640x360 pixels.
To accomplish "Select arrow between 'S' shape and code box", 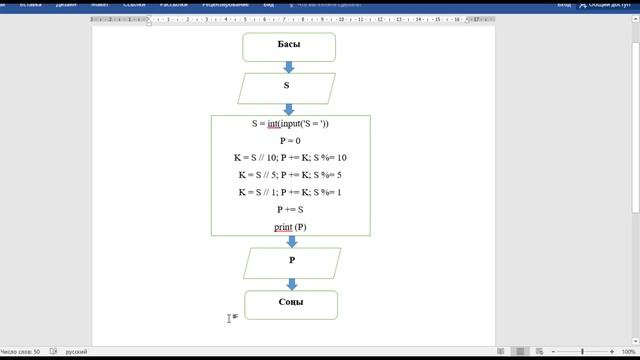I will coord(289,109).
